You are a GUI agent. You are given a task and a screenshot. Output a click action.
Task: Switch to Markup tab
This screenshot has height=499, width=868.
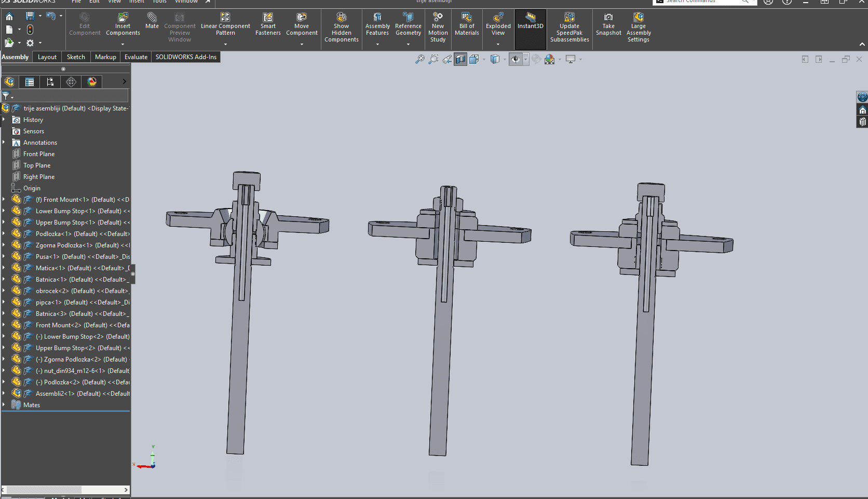(x=105, y=57)
